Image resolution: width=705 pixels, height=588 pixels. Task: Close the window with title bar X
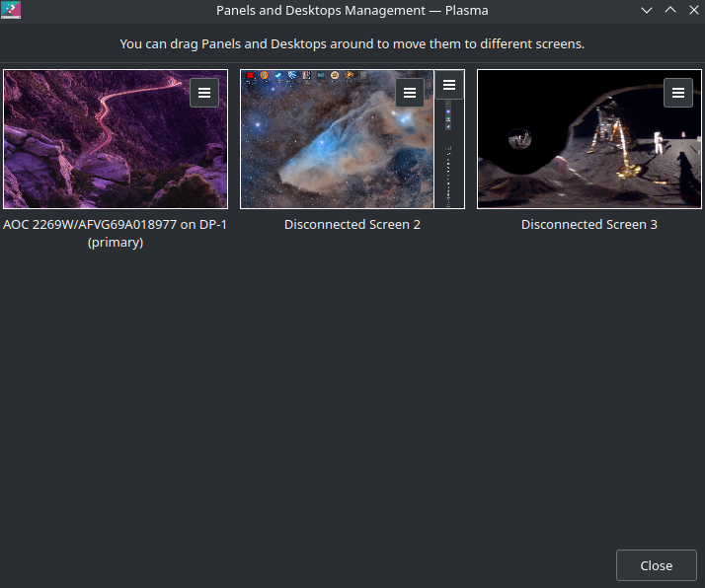coord(694,10)
